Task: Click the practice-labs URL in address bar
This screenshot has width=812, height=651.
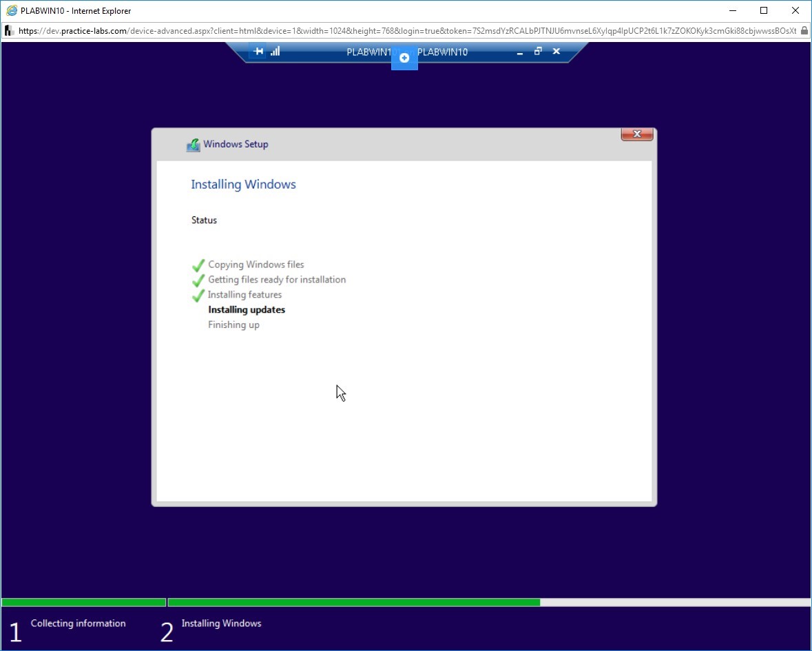Action: tap(407, 30)
